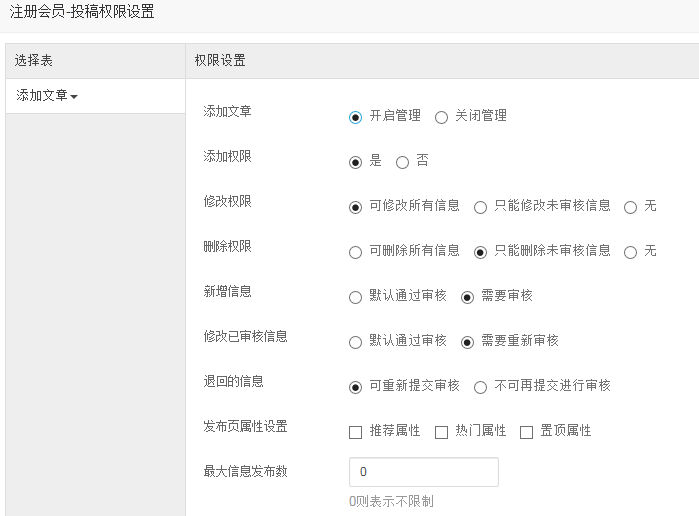Select 可删除所有信息 option
The height and width of the screenshot is (516, 699).
click(x=355, y=252)
